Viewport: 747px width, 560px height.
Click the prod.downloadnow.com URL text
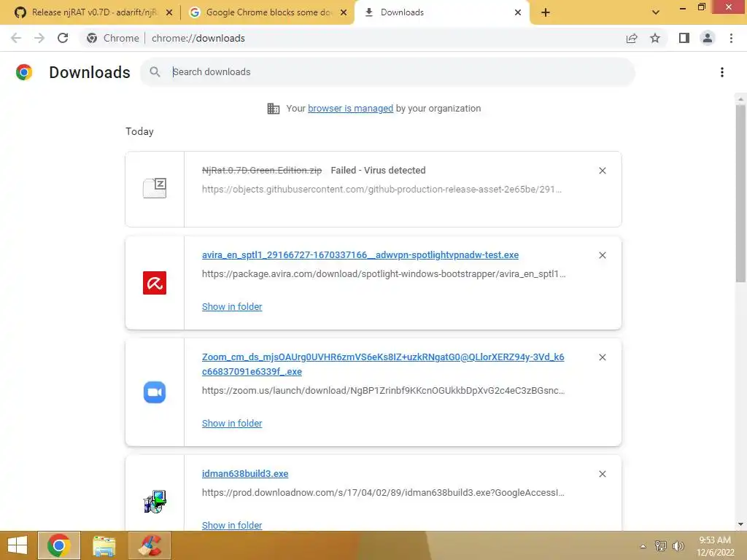click(383, 493)
